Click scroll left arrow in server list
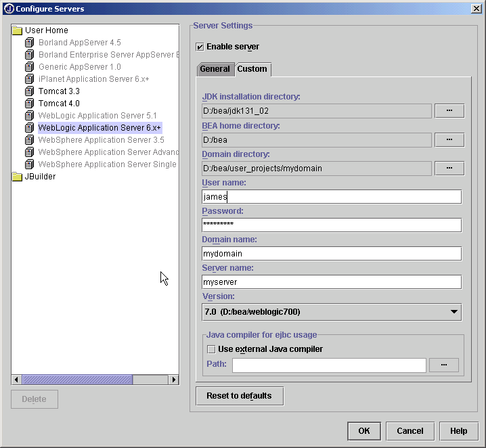The height and width of the screenshot is (448, 486). click(x=17, y=380)
